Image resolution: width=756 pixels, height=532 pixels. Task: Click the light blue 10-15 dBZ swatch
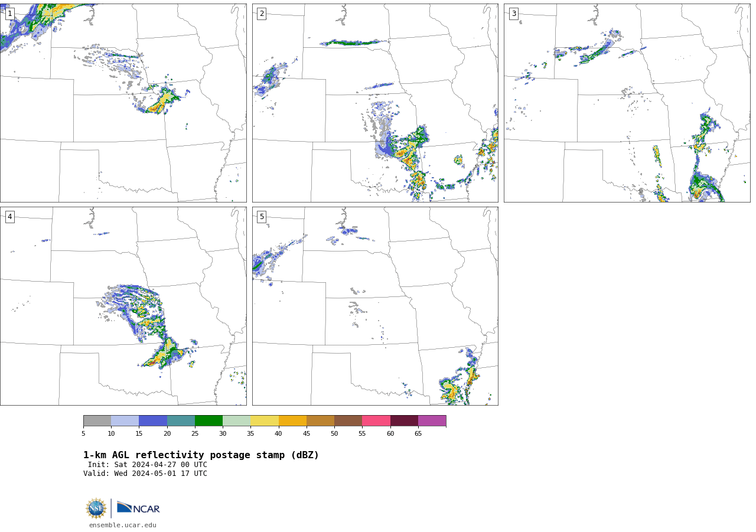pyautogui.click(x=125, y=421)
